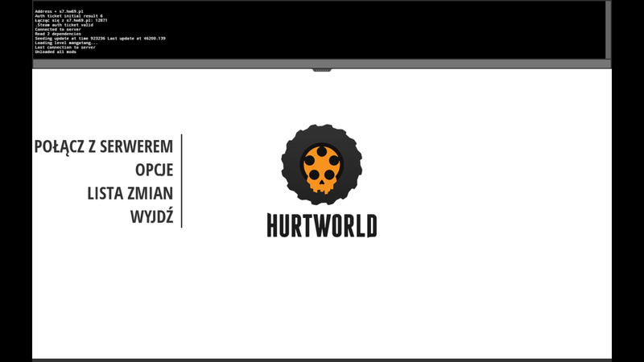This screenshot has width=644, height=362.
Task: Click the console drag handle tab
Action: point(321,70)
